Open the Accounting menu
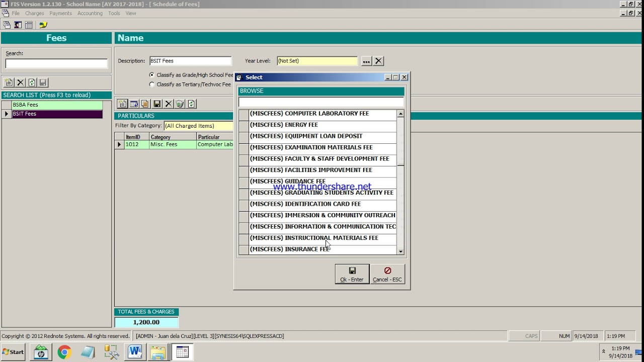644x362 pixels. 90,14
